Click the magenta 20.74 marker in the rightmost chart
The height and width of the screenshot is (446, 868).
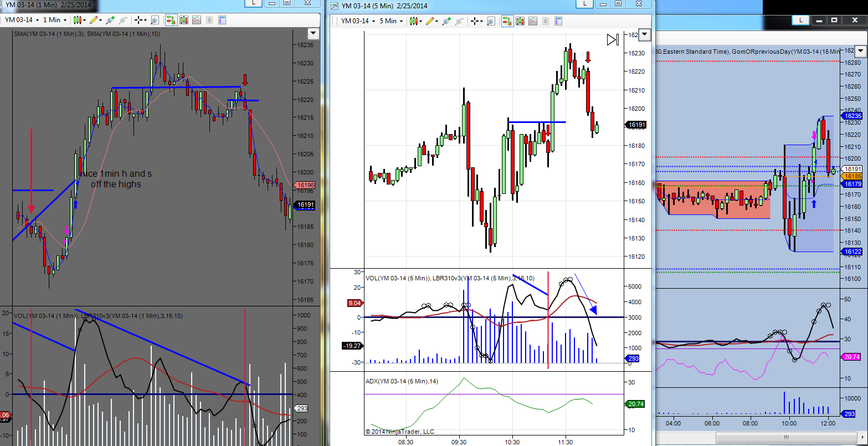click(x=851, y=357)
